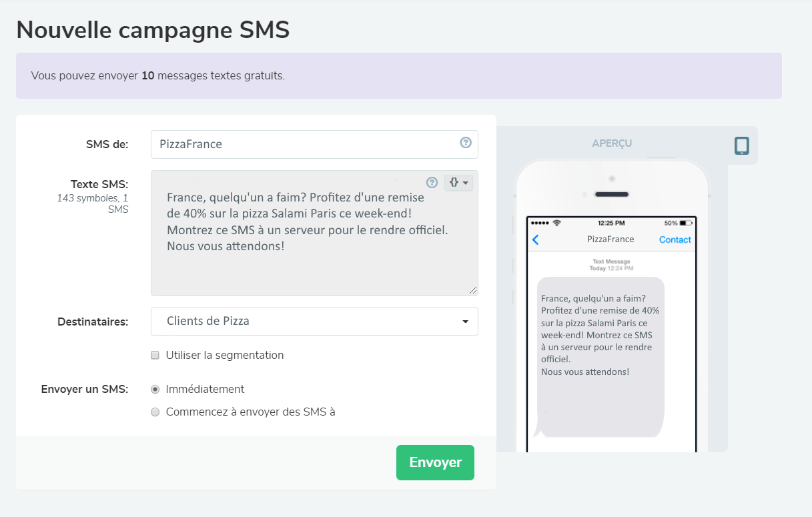Image resolution: width=812 pixels, height=517 pixels.
Task: Choose "Commencez à envoyer des SMS à" radio option
Action: click(x=155, y=412)
